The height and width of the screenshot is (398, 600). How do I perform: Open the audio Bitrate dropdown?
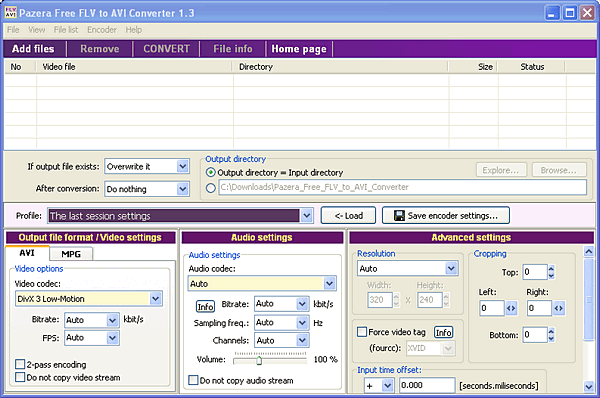302,304
